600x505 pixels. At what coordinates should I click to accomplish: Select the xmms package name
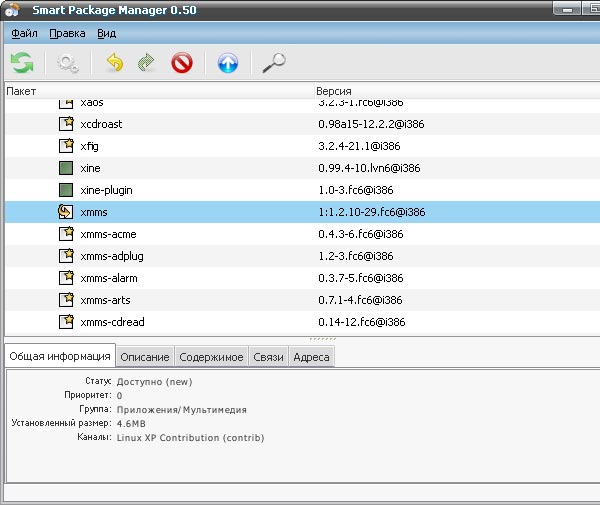pyautogui.click(x=94, y=212)
